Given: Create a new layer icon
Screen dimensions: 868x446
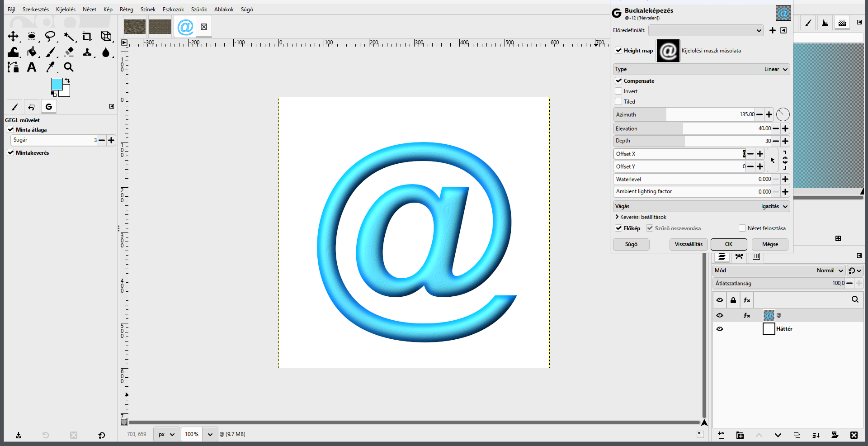Looking at the screenshot, I should (721, 435).
